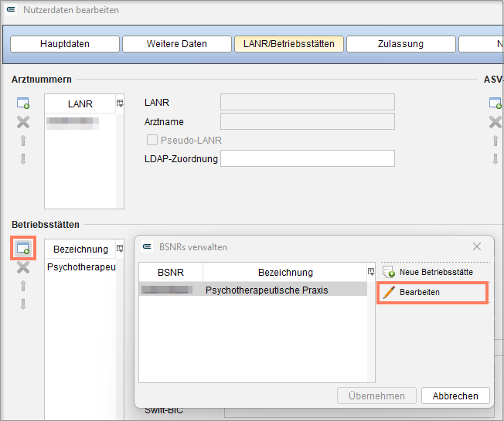Move LANR entry down with arrow

tap(23, 159)
